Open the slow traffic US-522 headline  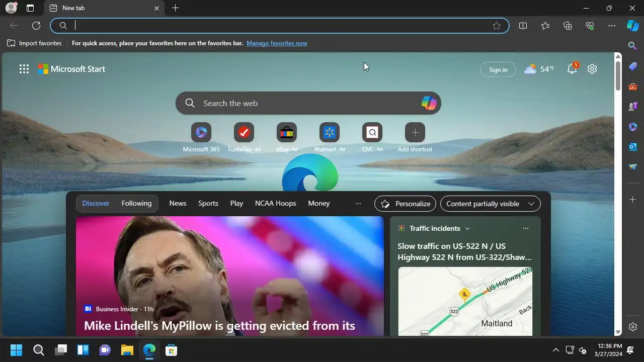point(464,251)
